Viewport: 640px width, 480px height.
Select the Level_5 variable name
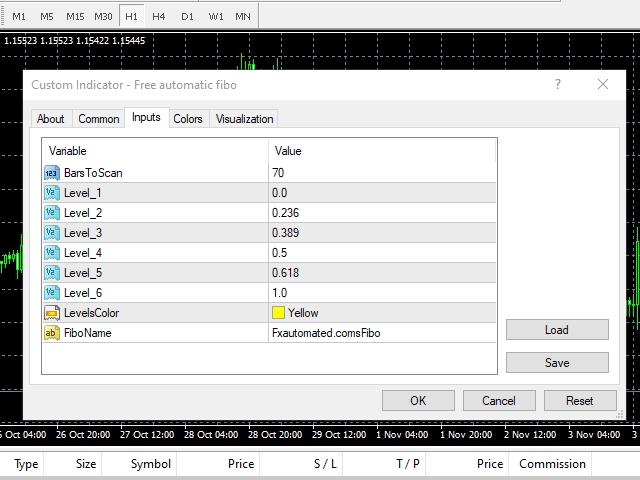click(x=83, y=273)
